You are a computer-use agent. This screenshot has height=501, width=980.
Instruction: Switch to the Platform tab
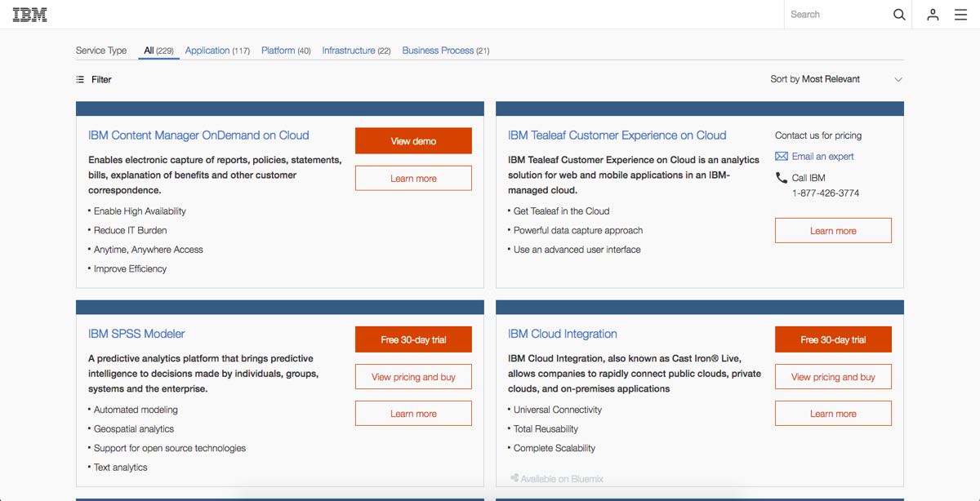(286, 51)
